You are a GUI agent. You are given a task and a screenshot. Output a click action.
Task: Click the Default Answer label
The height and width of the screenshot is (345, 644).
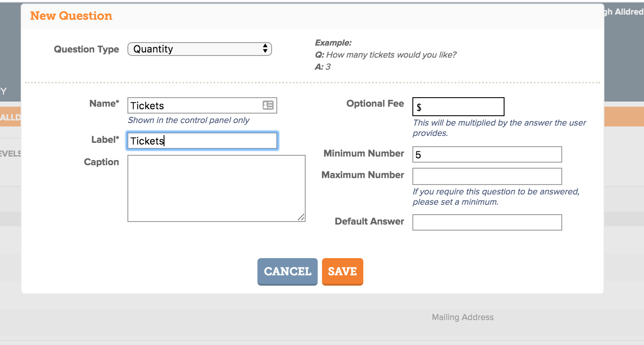tap(369, 222)
